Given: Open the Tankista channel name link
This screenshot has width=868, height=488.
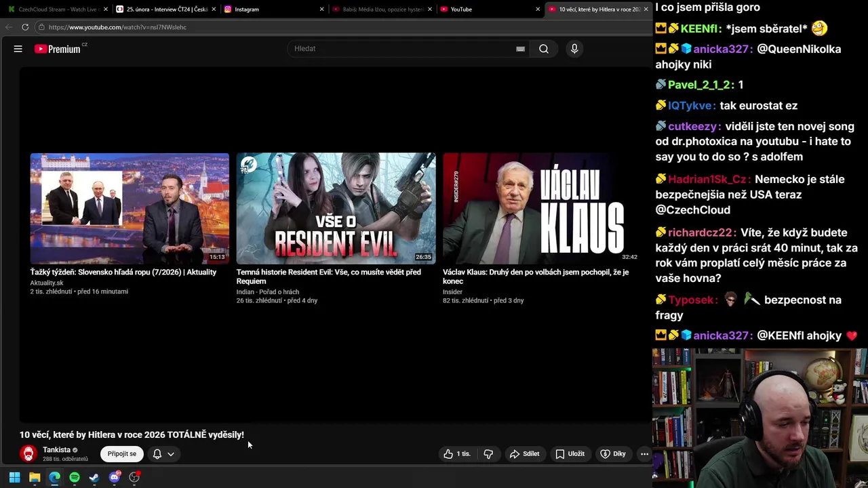Looking at the screenshot, I should pos(56,450).
